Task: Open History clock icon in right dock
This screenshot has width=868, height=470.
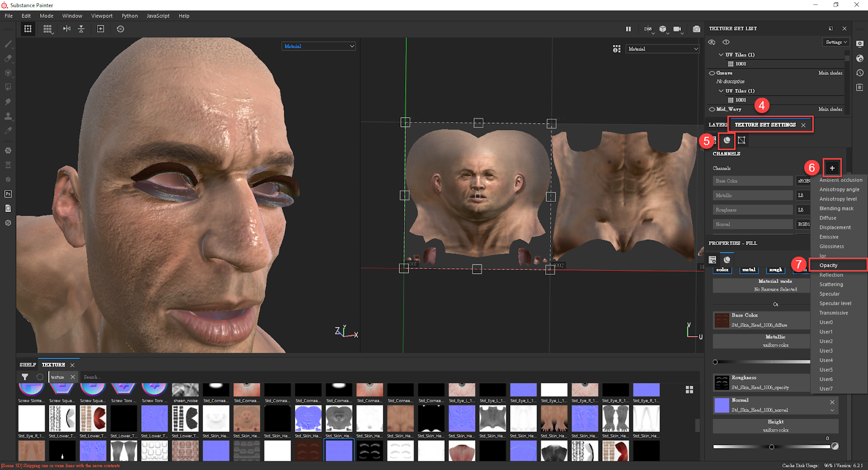Action: pyautogui.click(x=860, y=73)
